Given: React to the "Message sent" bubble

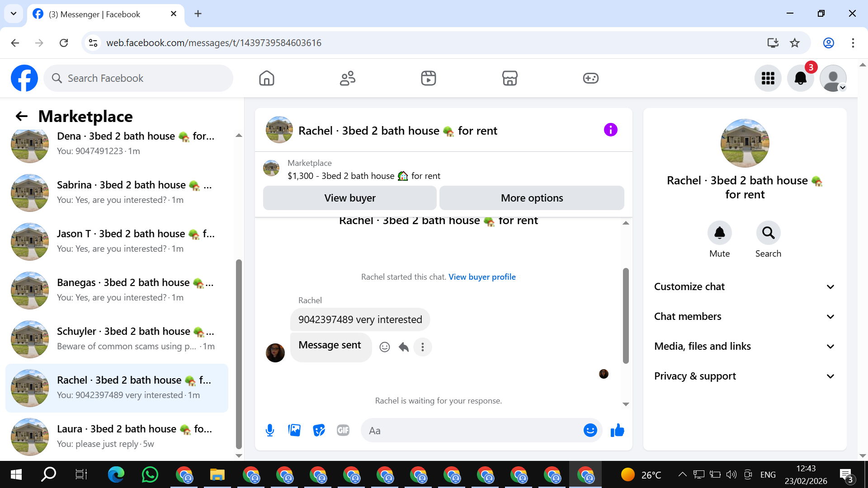Looking at the screenshot, I should (385, 347).
